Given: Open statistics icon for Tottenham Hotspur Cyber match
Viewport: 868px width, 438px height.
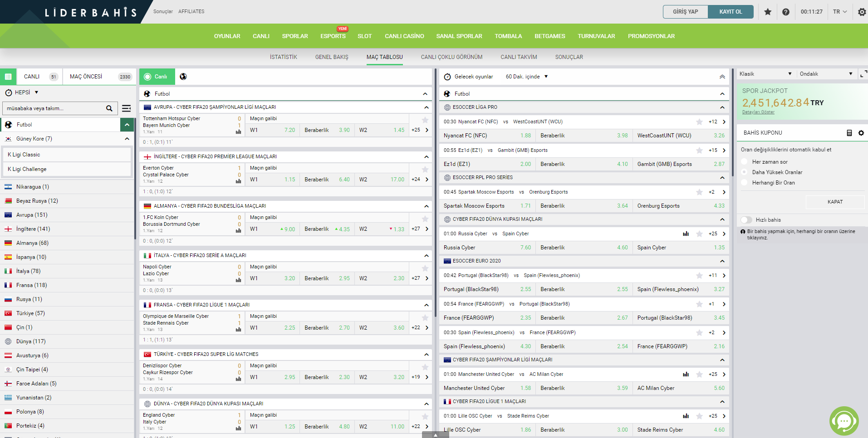Looking at the screenshot, I should [238, 132].
